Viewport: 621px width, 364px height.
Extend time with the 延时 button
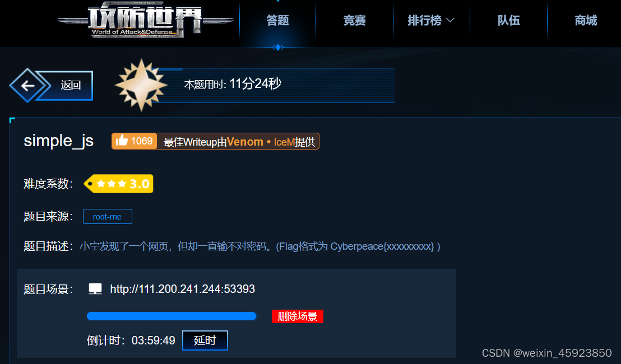pos(205,340)
